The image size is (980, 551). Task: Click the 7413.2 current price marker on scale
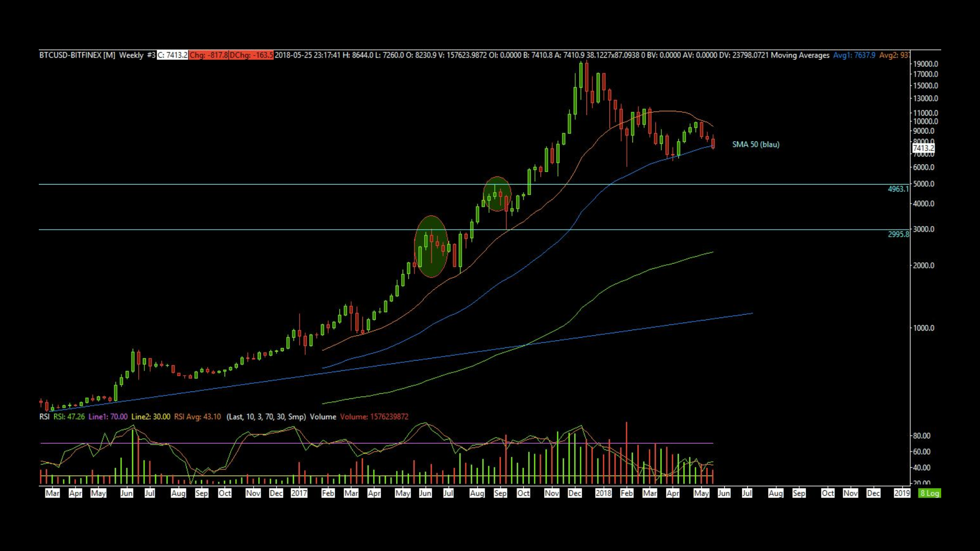coord(923,148)
